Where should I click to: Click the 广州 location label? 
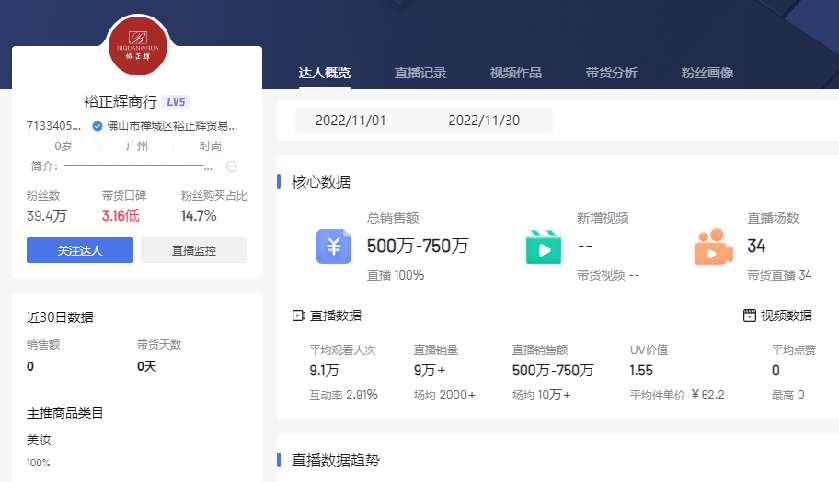[x=136, y=147]
